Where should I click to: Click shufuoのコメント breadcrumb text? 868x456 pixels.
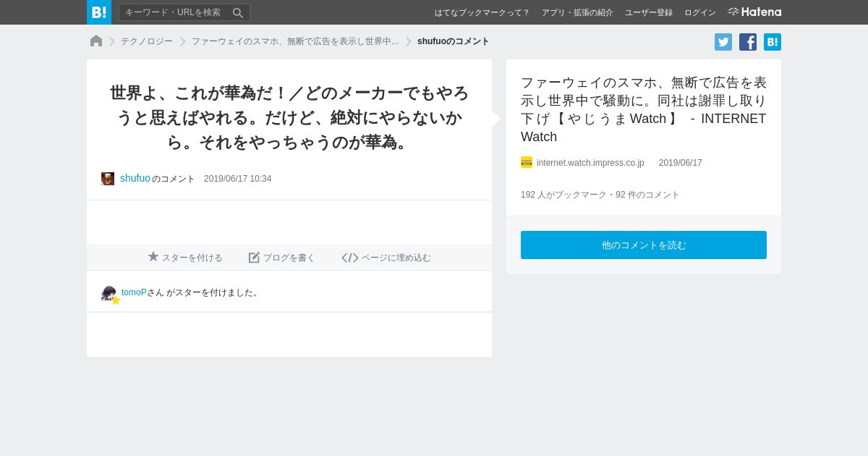[x=454, y=41]
